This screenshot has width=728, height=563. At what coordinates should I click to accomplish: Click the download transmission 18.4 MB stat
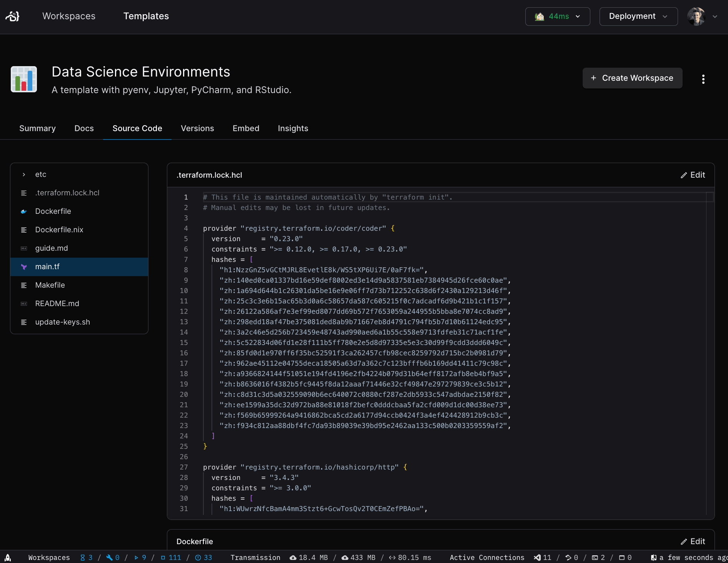point(308,558)
